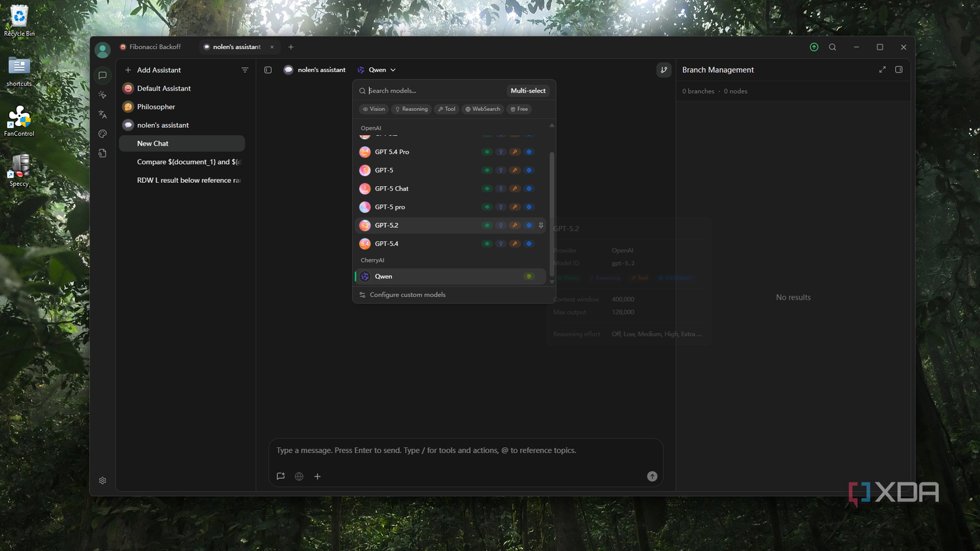Open the Default Assistant
Viewport: 980px width, 551px height.
(x=182, y=88)
